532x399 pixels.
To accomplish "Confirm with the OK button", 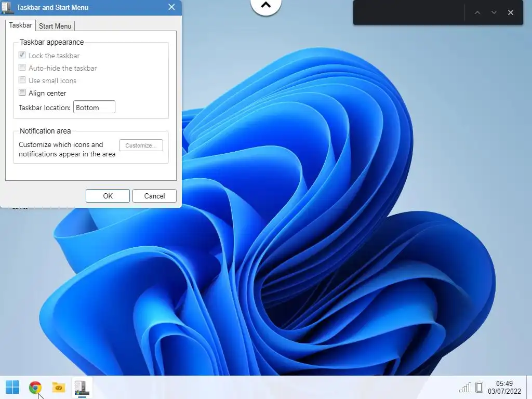I will pyautogui.click(x=108, y=196).
